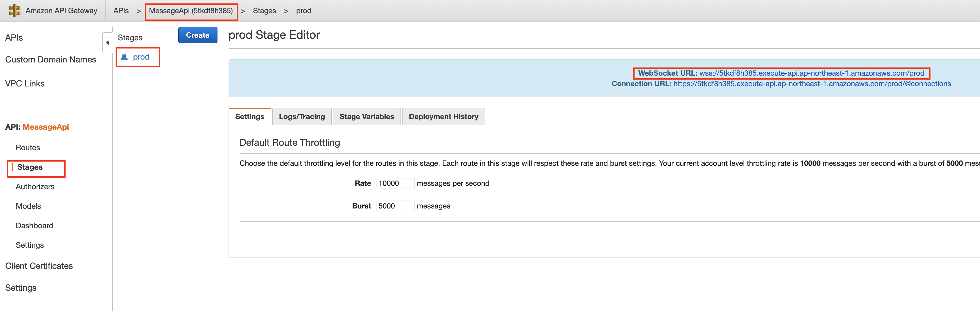980x311 pixels.
Task: Switch to the Deployment History tab
Action: [444, 116]
